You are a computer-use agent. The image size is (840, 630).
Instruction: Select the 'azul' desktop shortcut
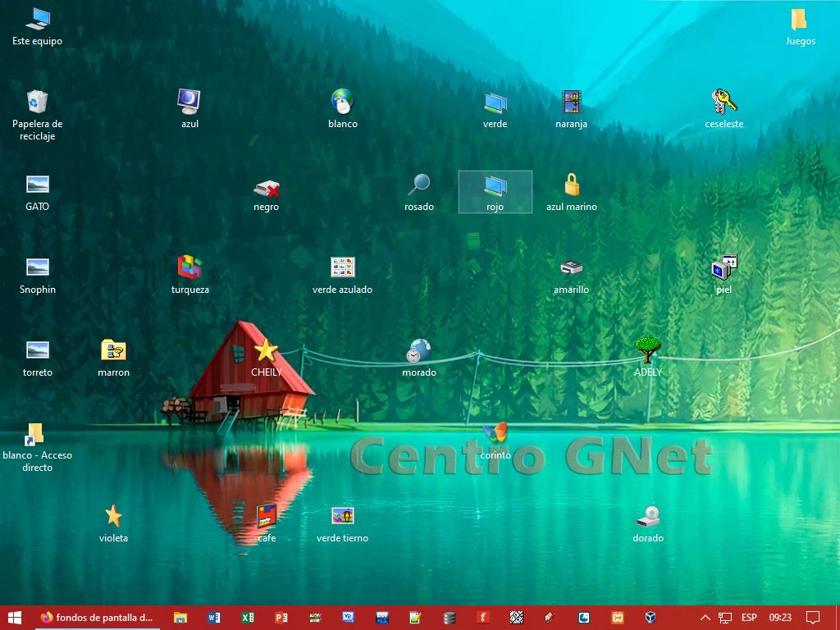click(x=189, y=102)
